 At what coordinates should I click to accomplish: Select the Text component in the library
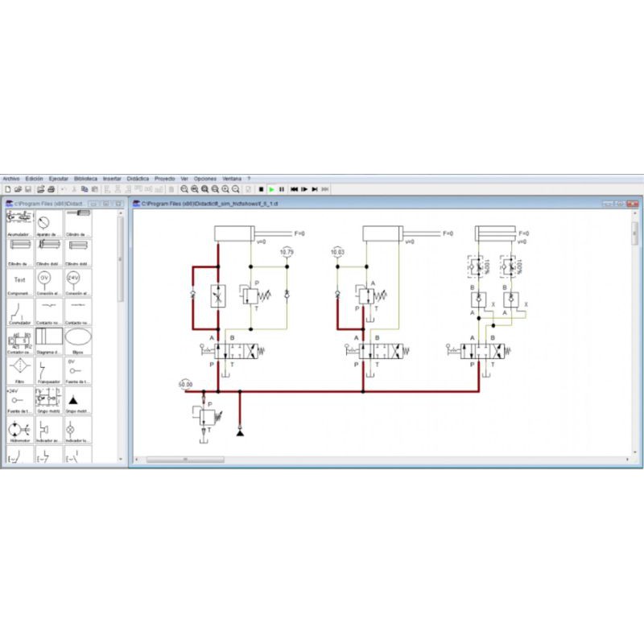[19, 283]
